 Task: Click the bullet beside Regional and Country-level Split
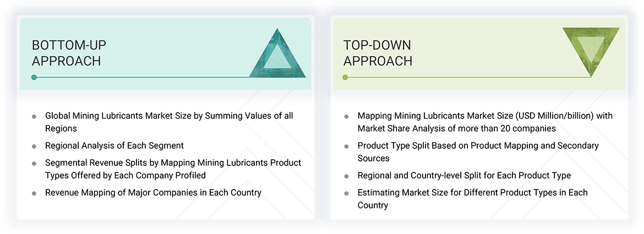pos(346,176)
